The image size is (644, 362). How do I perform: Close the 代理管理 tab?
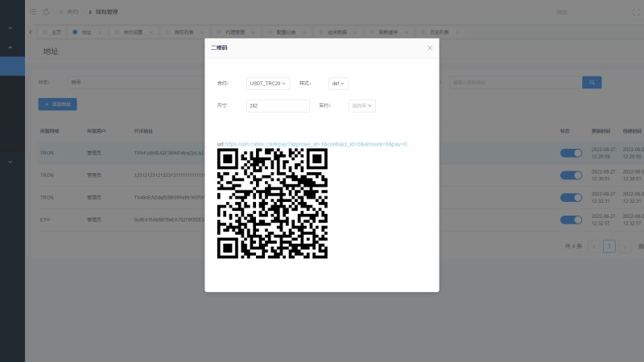click(253, 32)
